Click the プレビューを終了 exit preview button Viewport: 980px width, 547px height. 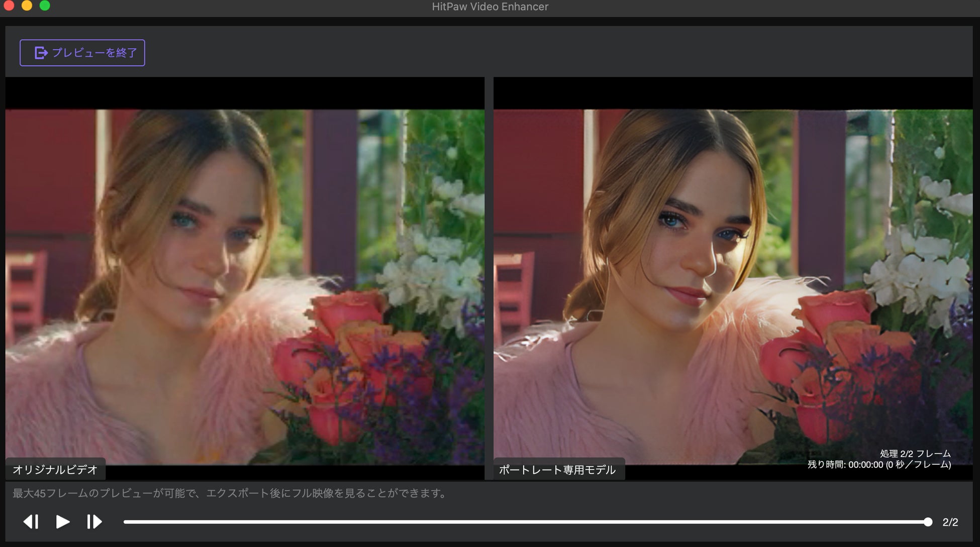[82, 53]
